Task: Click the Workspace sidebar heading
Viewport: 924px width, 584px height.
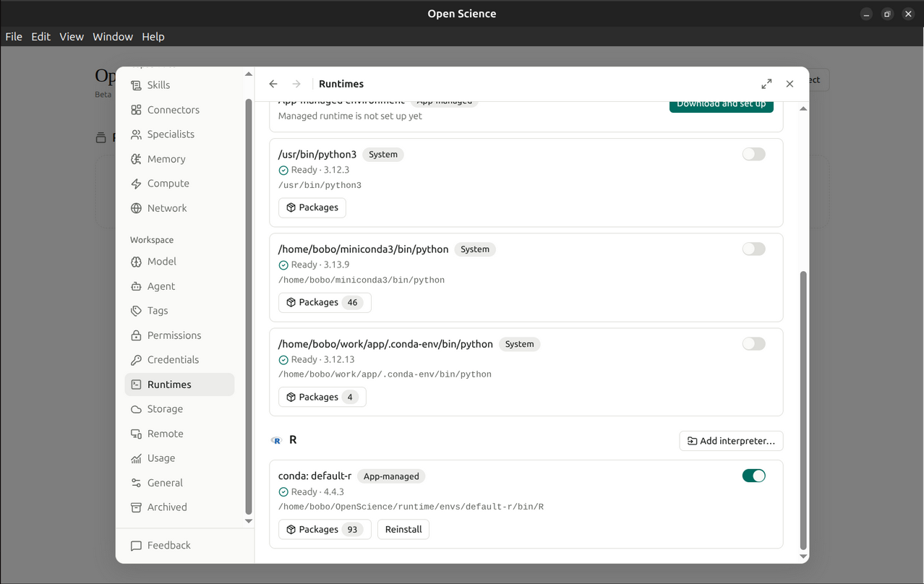Action: [x=152, y=240]
